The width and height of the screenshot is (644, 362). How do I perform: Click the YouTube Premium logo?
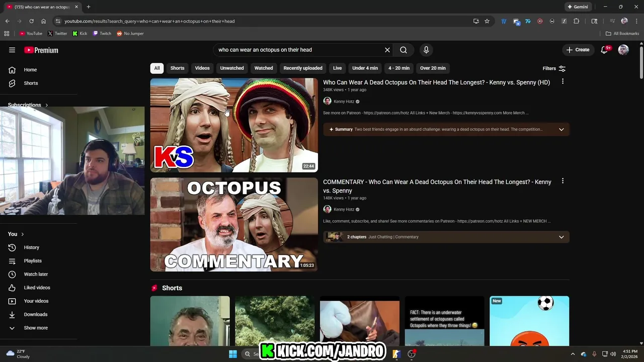coord(41,50)
